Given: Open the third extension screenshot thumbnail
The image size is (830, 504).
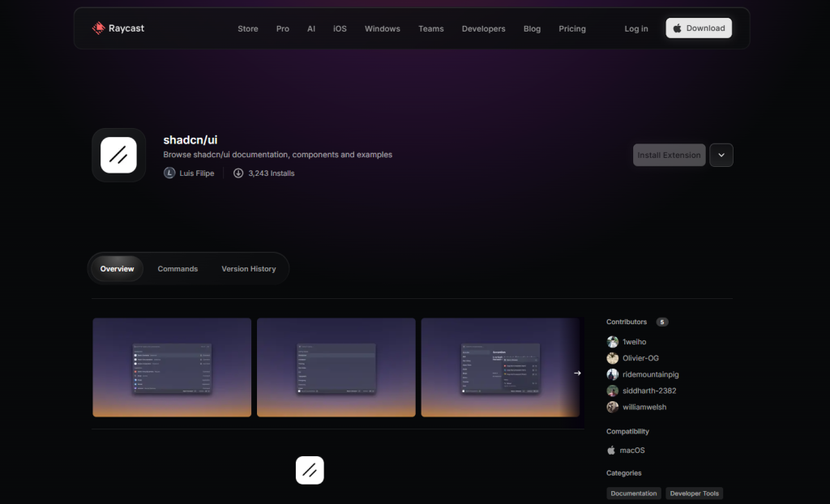Looking at the screenshot, I should point(500,367).
